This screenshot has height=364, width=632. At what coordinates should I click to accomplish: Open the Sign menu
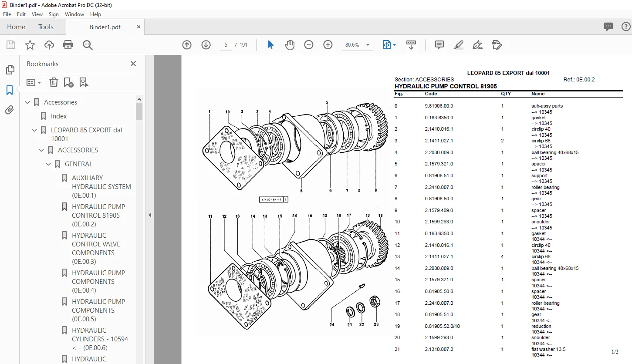(54, 14)
